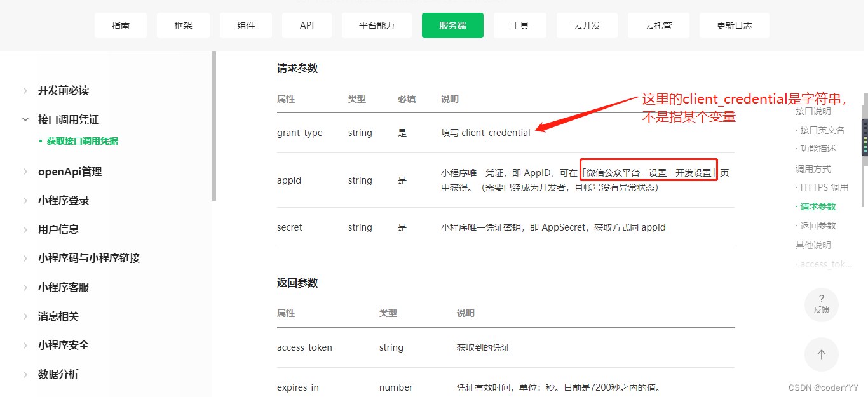Open the 反馈 feedback button
Image resolution: width=868 pixels, height=397 pixels.
click(822, 305)
